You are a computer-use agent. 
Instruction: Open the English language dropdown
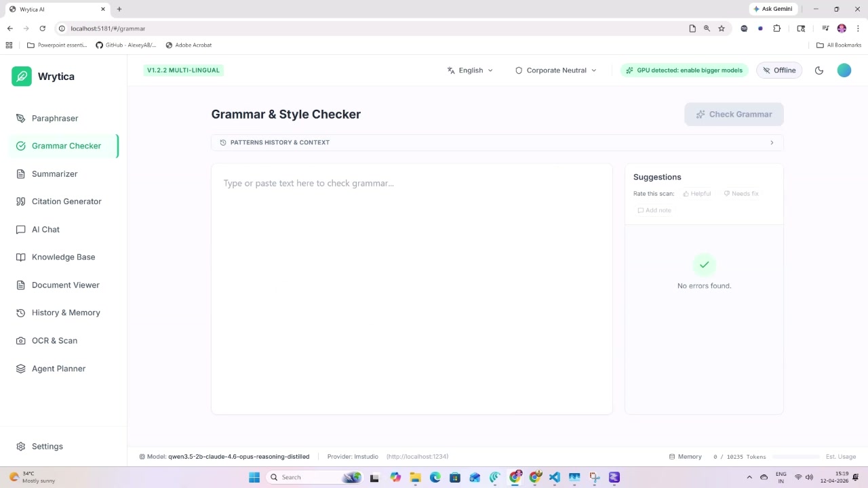[470, 70]
